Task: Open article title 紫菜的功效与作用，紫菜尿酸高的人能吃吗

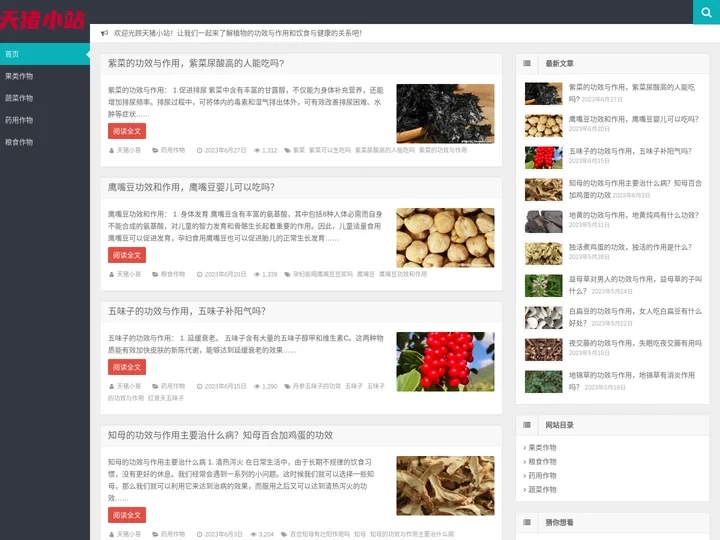Action: (x=196, y=63)
